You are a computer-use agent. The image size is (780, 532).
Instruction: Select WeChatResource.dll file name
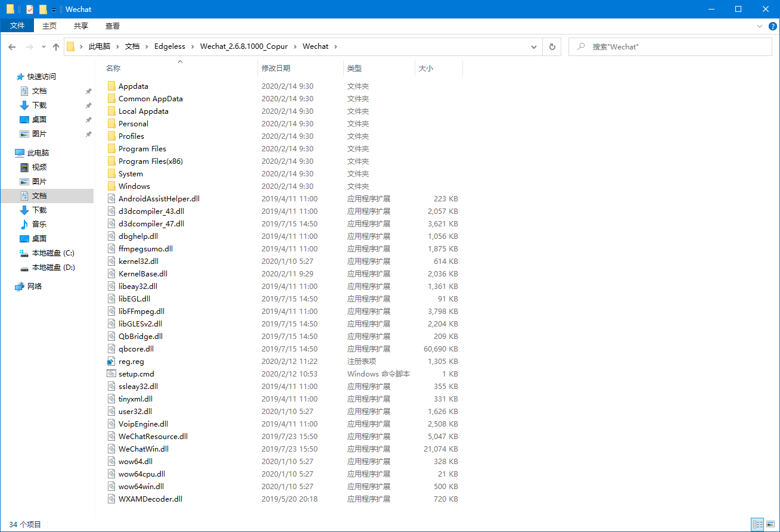[153, 437]
